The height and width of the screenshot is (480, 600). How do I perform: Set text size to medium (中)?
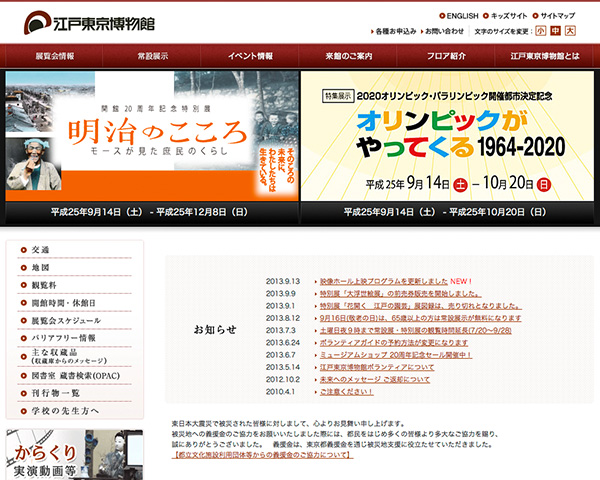555,31
